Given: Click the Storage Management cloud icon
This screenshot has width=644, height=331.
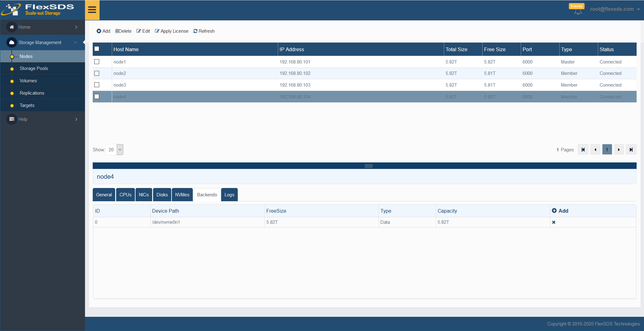Looking at the screenshot, I should pyautogui.click(x=12, y=43).
